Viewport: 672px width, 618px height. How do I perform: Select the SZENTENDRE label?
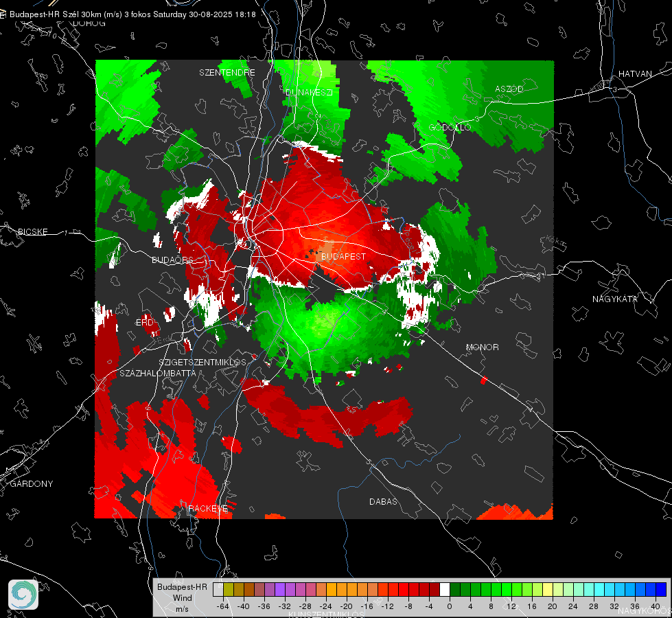(227, 73)
